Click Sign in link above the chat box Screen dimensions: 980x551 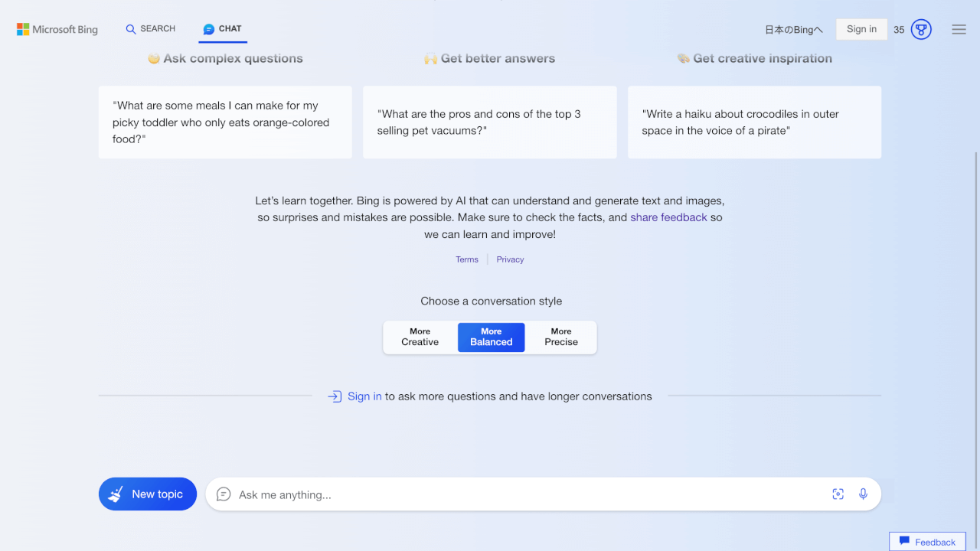[364, 396]
